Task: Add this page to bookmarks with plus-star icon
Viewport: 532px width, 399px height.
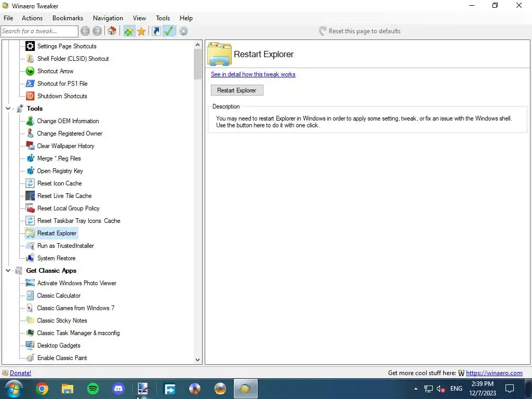Action: pyautogui.click(x=129, y=31)
